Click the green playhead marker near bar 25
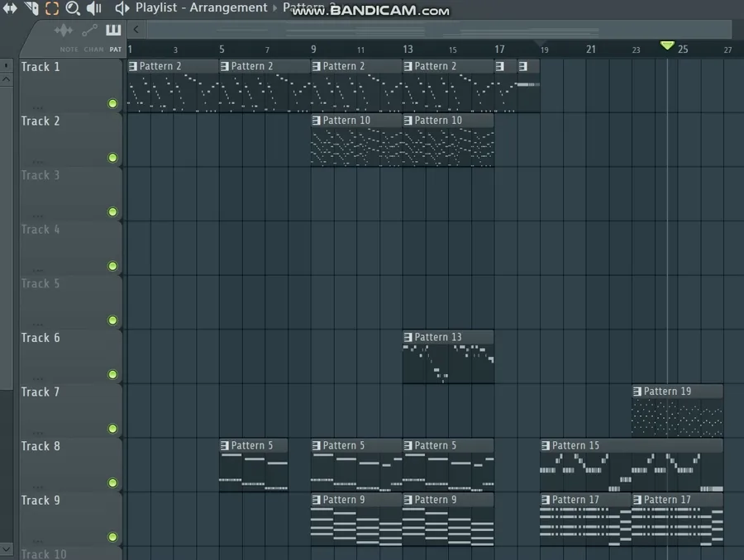The image size is (744, 560). (667, 45)
